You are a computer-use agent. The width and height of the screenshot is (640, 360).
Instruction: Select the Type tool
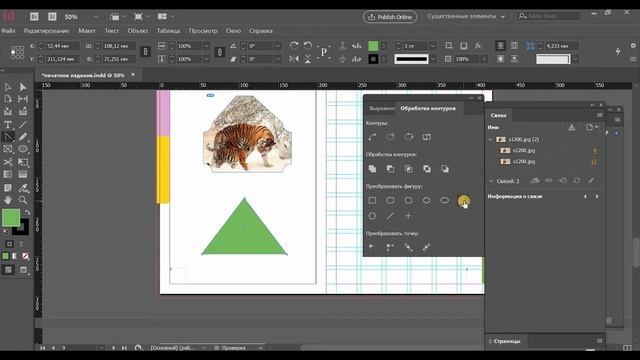pos(8,124)
